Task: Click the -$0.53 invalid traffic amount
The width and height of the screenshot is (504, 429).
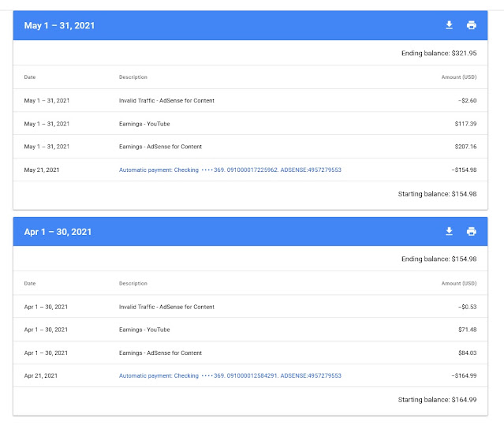Action: (468, 307)
